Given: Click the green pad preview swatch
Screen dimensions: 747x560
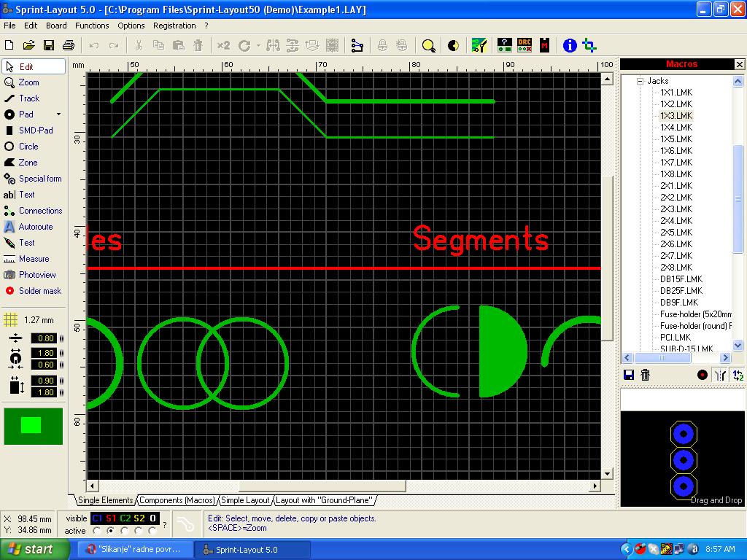Looking at the screenshot, I should click(33, 426).
